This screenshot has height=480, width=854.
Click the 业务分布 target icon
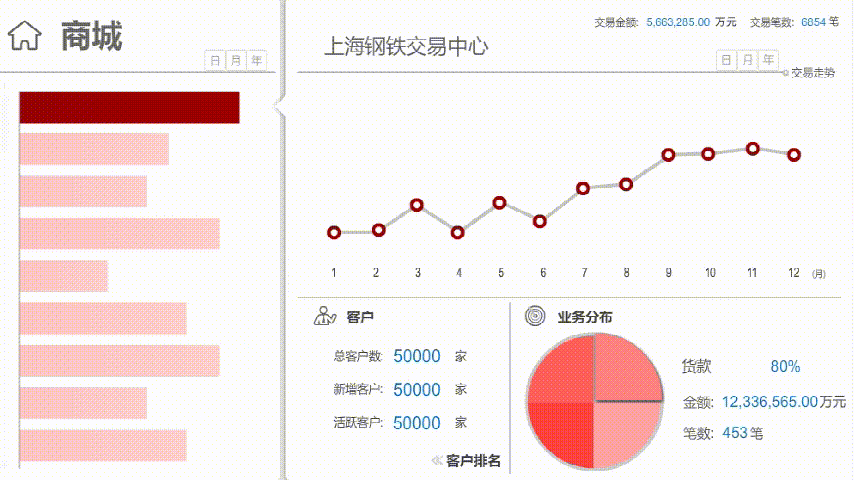(x=536, y=317)
